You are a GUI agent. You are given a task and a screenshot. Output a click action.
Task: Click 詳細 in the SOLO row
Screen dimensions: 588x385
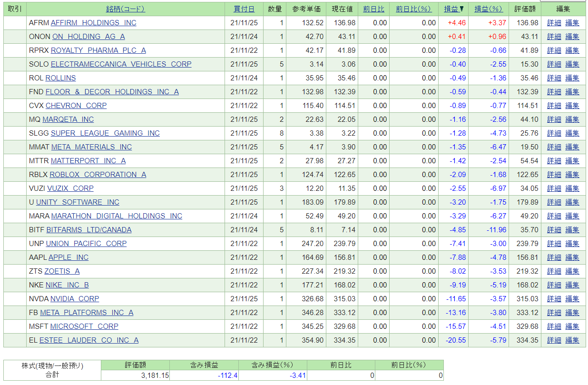(x=554, y=64)
